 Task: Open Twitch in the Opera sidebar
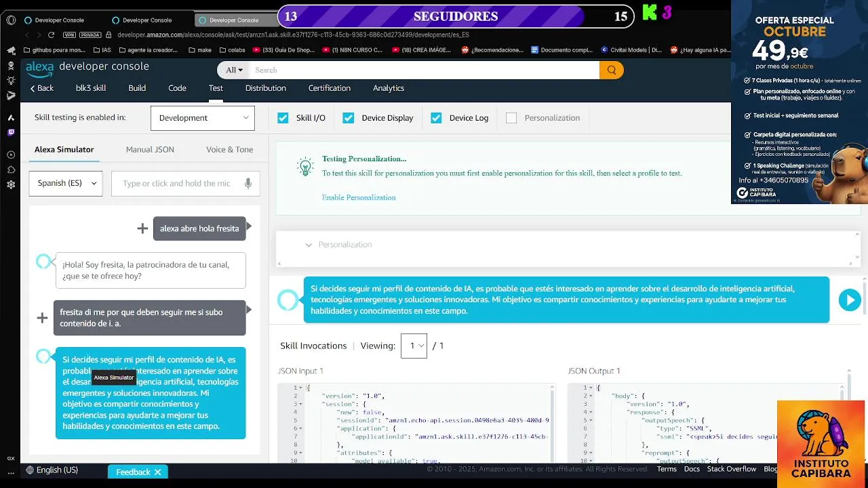point(11,133)
